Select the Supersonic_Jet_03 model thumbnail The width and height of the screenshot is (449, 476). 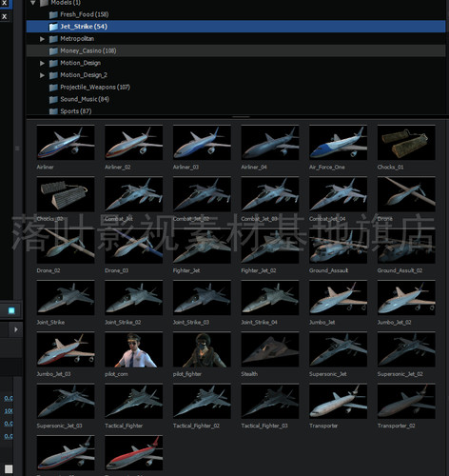coord(66,401)
